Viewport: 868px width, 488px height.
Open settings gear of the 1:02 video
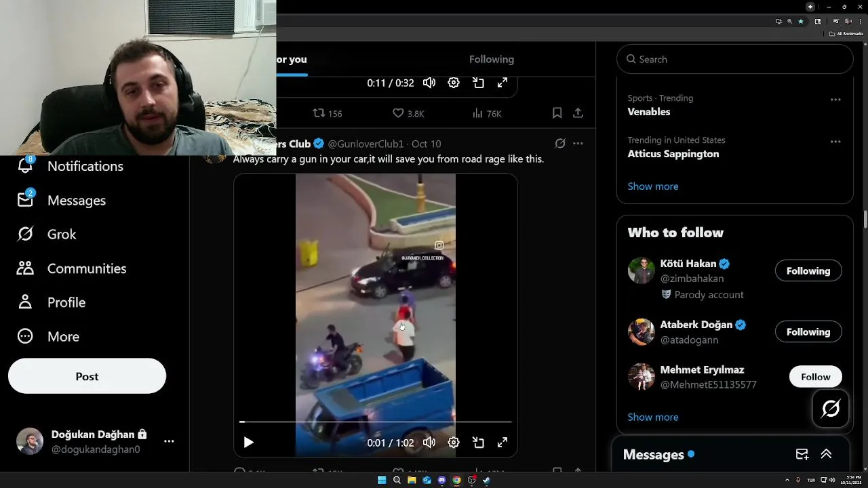(454, 443)
